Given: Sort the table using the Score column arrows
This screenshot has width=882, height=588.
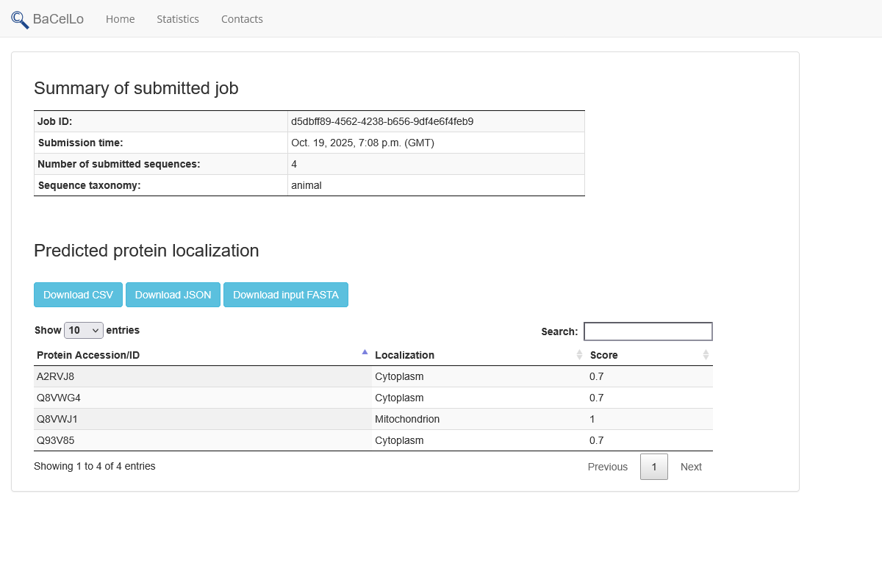Looking at the screenshot, I should pos(706,355).
